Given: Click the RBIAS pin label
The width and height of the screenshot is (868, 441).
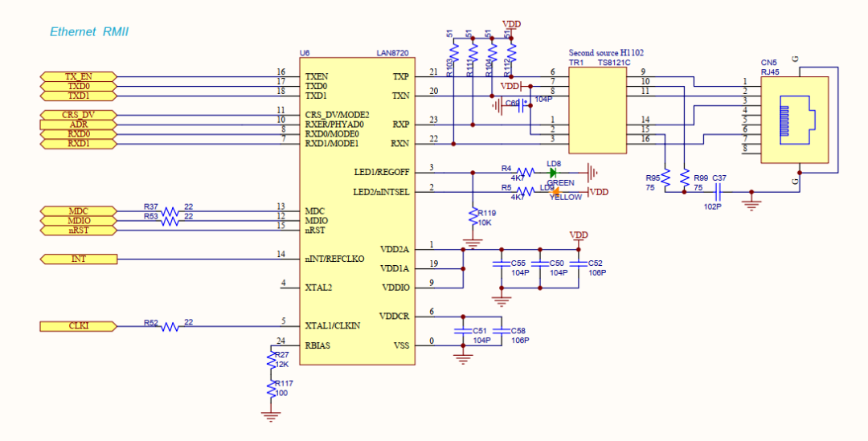Looking at the screenshot, I should (x=317, y=345).
